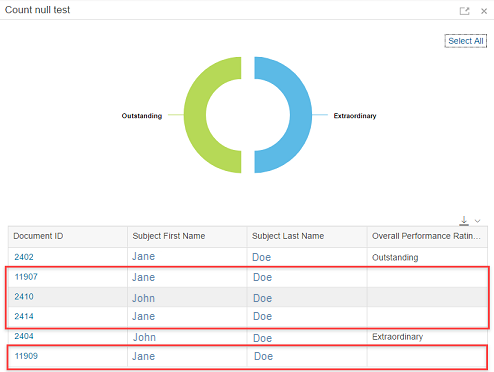
Task: Click John in the 2410 row
Action: 144,298
